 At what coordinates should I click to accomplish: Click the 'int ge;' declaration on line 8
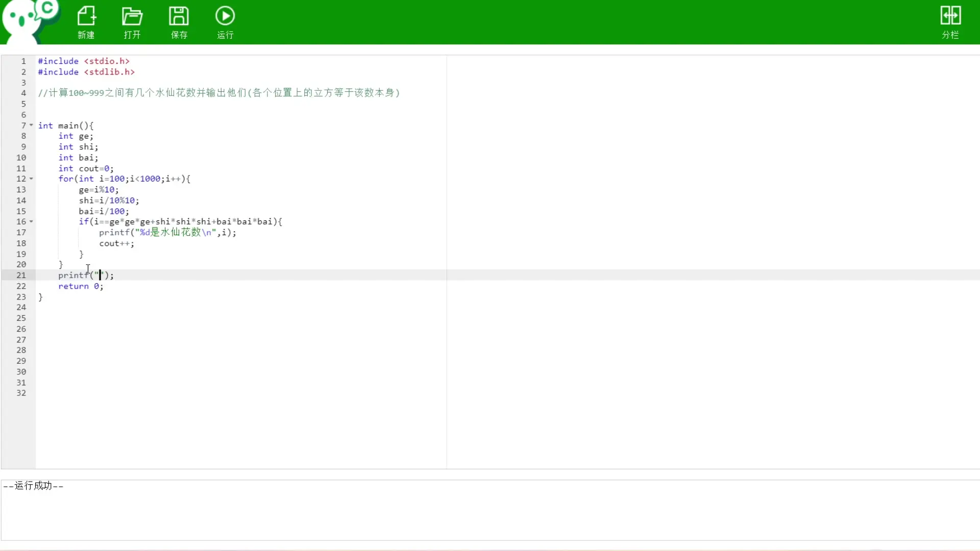click(x=76, y=136)
